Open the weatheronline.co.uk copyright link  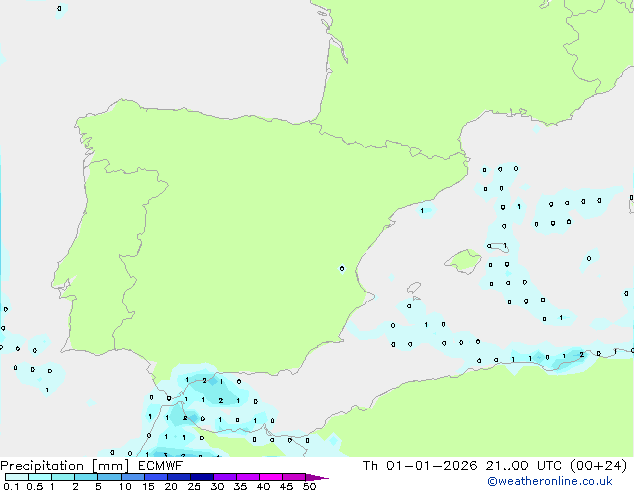550,481
